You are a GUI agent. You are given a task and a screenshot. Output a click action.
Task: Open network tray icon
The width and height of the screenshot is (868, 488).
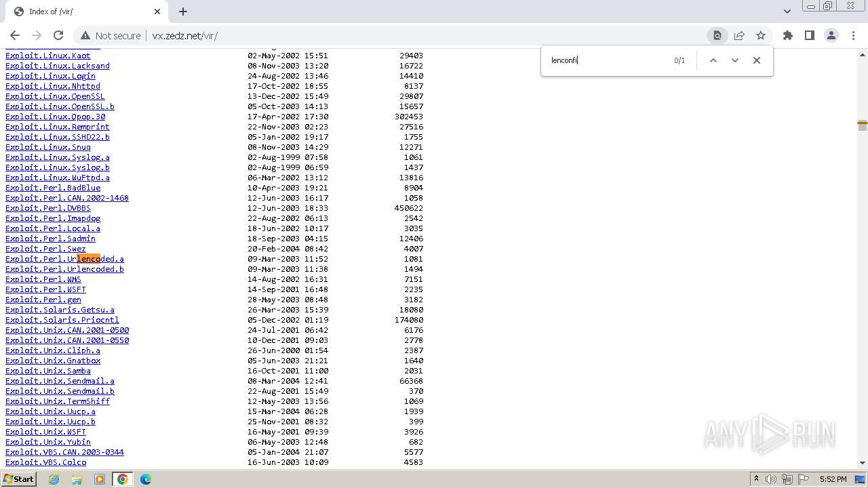coord(788,479)
